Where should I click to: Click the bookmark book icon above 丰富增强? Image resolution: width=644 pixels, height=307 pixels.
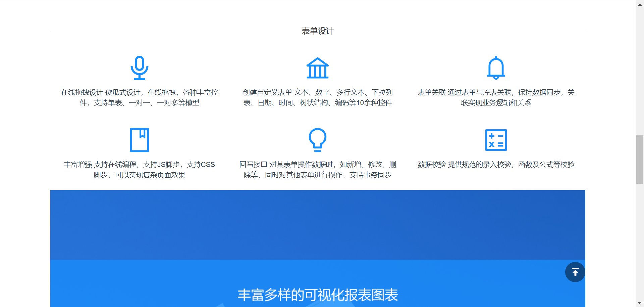140,140
